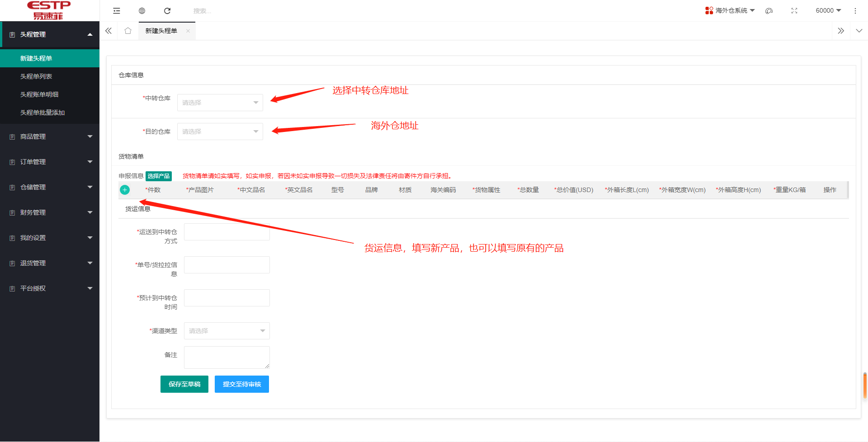Click the 保存至草稿 button
This screenshot has height=442, width=868.
184,384
